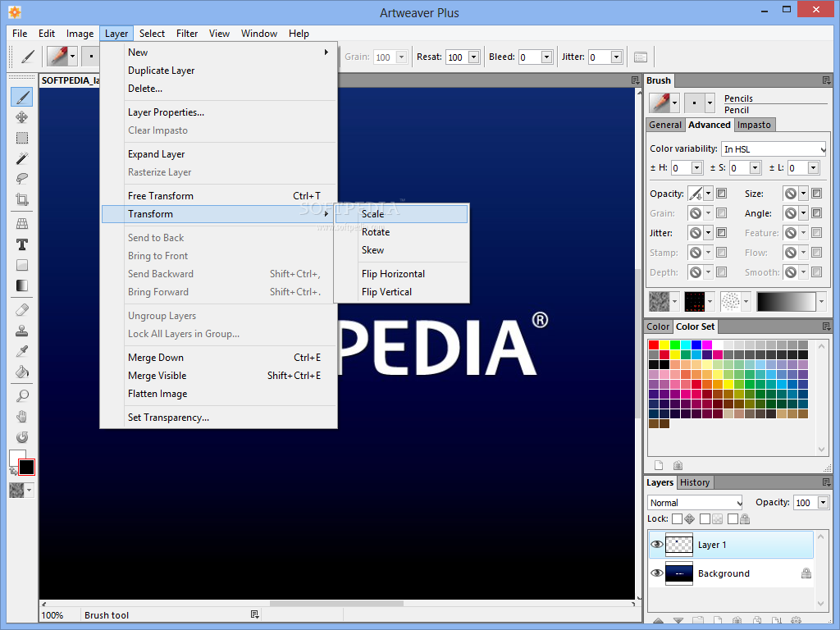840x630 pixels.
Task: Select the Crop tool
Action: pos(22,199)
